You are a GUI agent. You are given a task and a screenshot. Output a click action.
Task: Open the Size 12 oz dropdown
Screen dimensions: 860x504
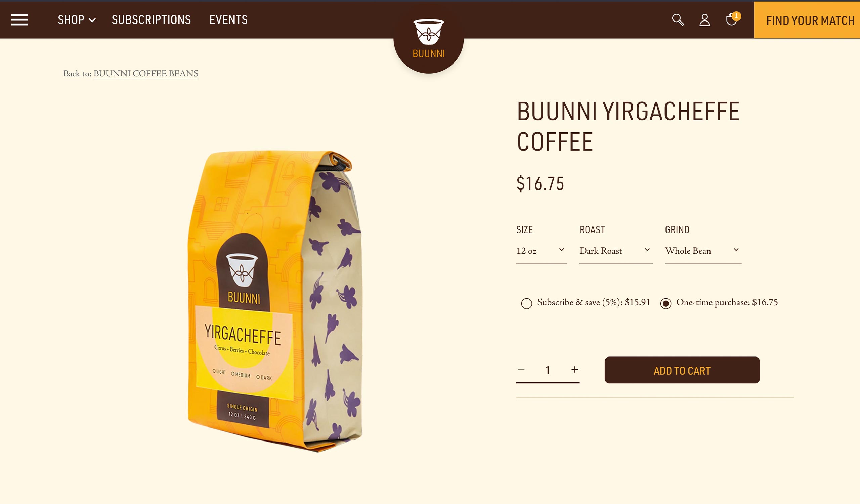(542, 251)
